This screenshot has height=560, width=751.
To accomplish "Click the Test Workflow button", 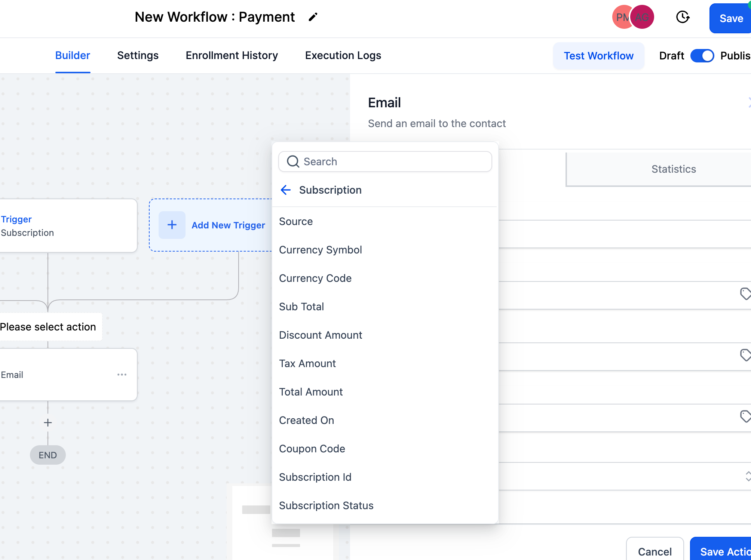I will [x=598, y=56].
